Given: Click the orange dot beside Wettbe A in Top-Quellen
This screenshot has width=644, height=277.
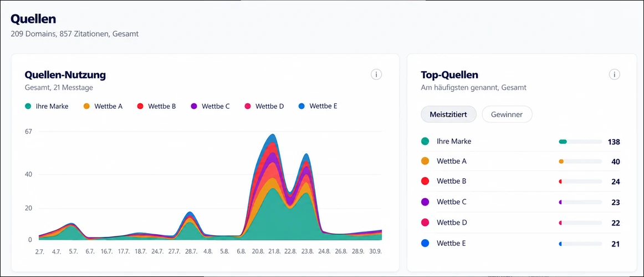Looking at the screenshot, I should coord(425,162).
